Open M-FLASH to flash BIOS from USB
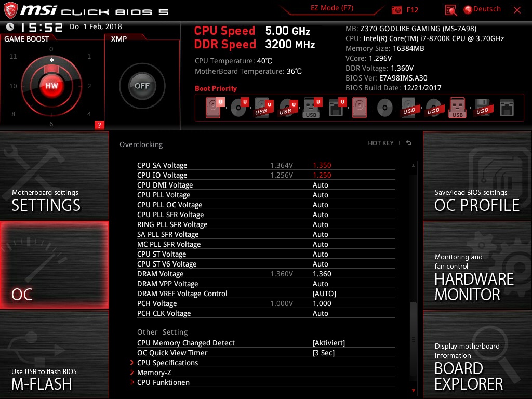Image resolution: width=532 pixels, height=399 pixels. (x=54, y=354)
